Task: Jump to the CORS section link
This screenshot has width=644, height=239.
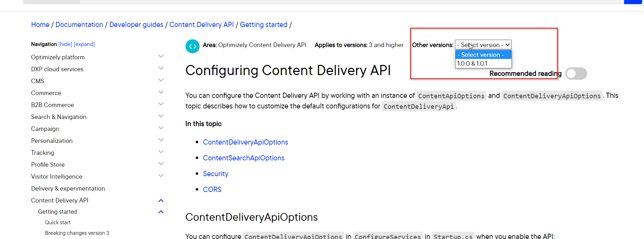Action: pyautogui.click(x=212, y=190)
